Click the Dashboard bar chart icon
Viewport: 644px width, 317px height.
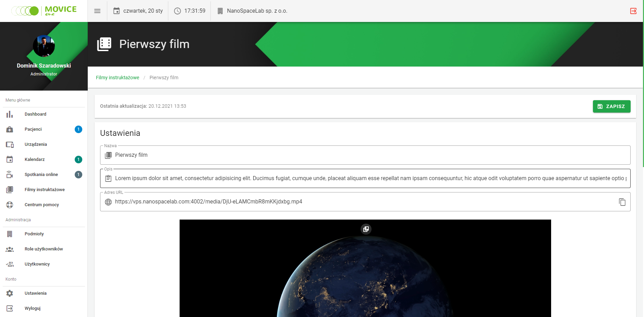pos(10,114)
